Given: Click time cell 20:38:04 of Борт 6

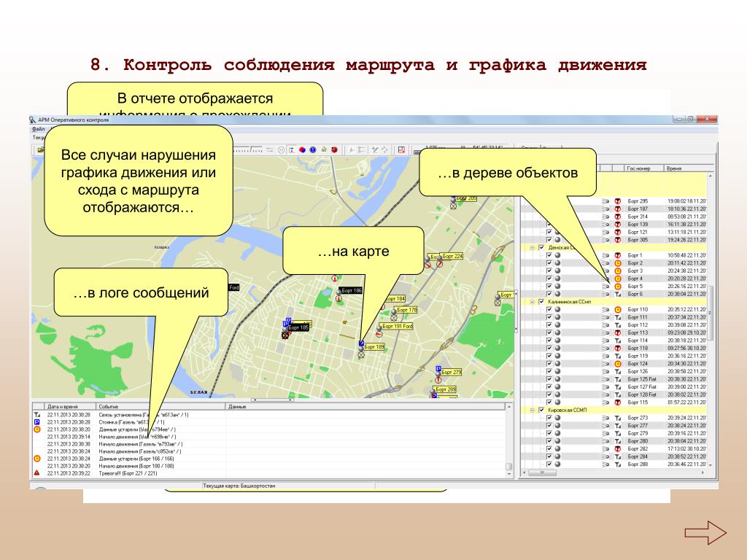Looking at the screenshot, I should pyautogui.click(x=686, y=295).
